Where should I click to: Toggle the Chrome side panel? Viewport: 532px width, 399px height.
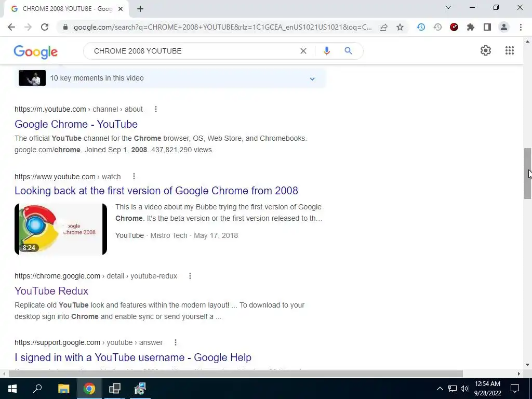click(487, 27)
